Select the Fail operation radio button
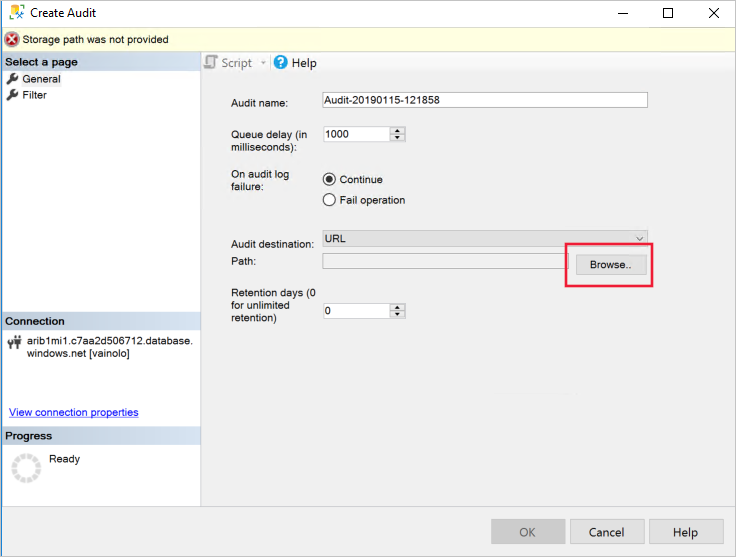 click(x=330, y=200)
